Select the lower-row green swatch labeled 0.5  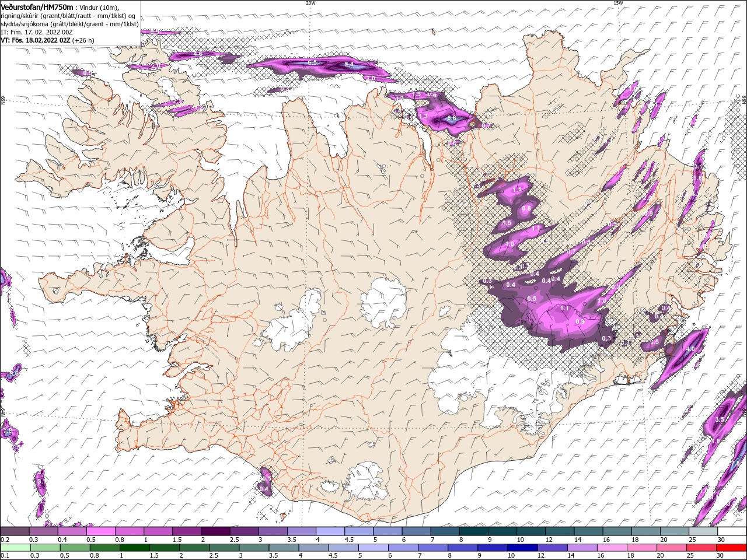74,548
